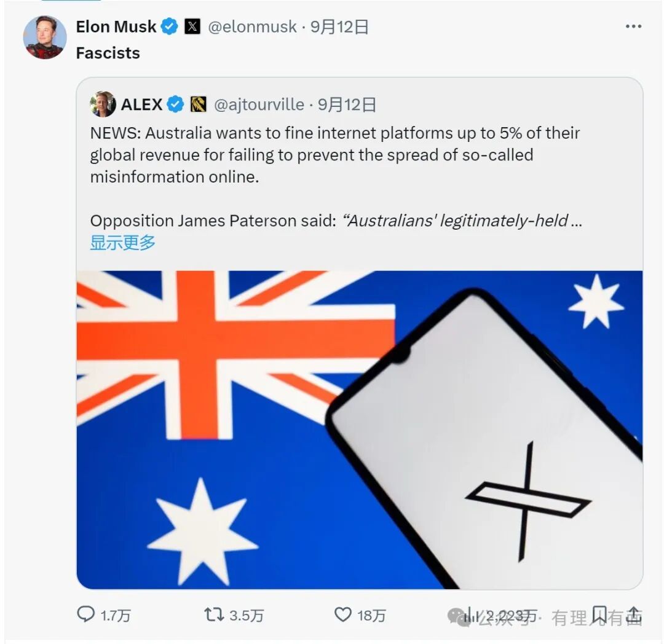Bookmark this post
Viewport: 664px width, 644px height.
tap(599, 614)
